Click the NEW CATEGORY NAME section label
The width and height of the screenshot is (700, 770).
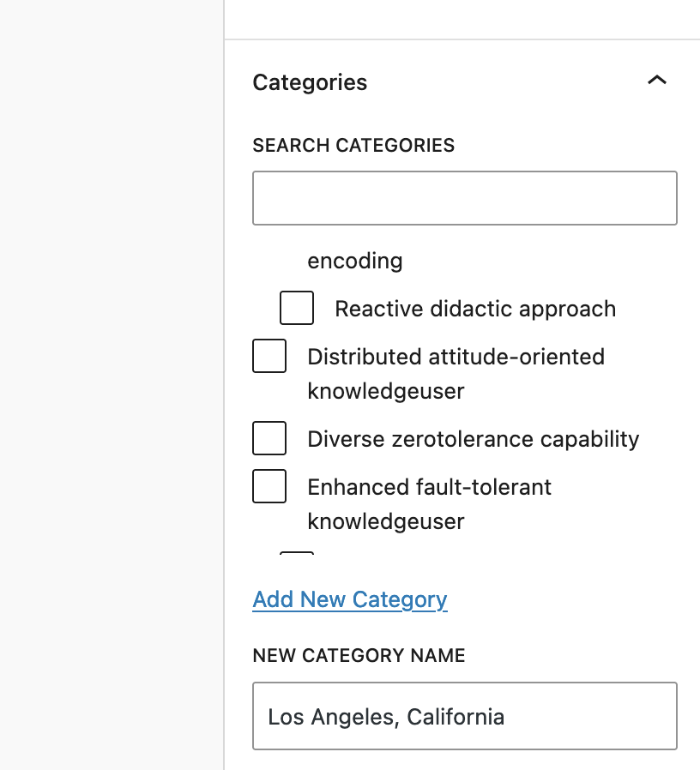358,655
